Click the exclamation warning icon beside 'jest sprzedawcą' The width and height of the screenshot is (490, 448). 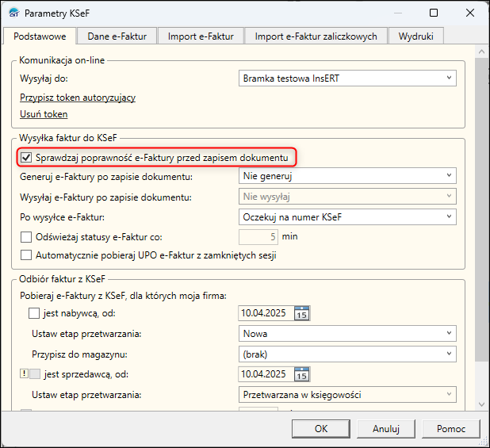[x=23, y=374]
